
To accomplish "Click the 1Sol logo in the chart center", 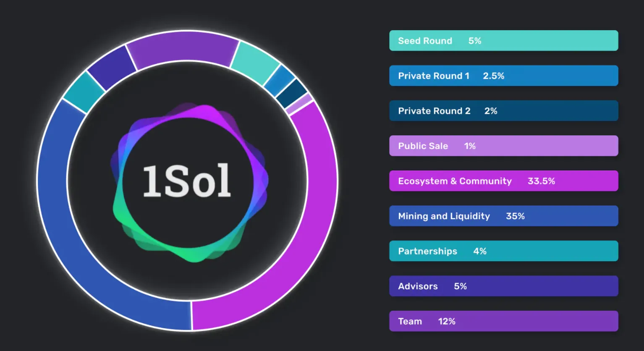I will pos(187,181).
